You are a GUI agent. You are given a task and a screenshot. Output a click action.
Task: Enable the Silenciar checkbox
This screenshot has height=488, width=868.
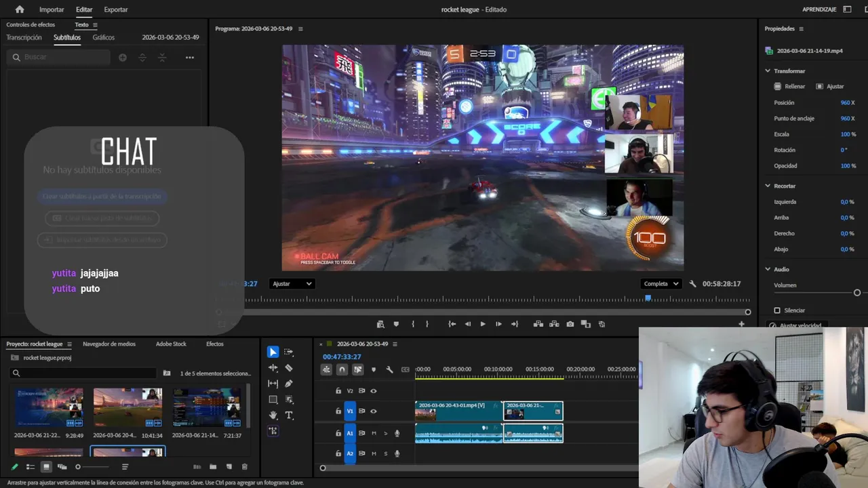pos(777,310)
